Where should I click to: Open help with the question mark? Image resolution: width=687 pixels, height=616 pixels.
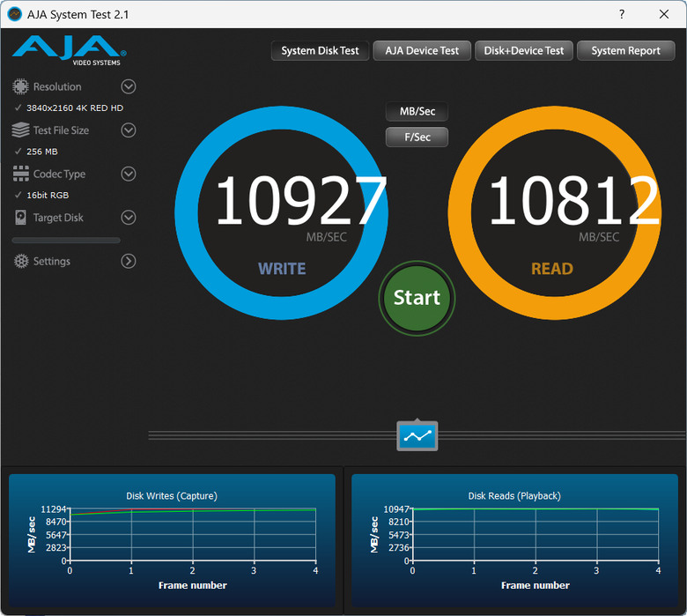622,14
